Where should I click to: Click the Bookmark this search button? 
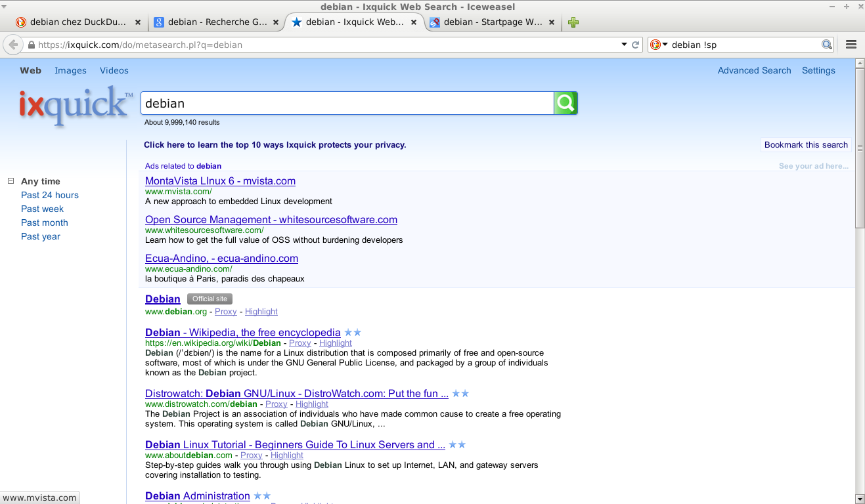coord(806,145)
